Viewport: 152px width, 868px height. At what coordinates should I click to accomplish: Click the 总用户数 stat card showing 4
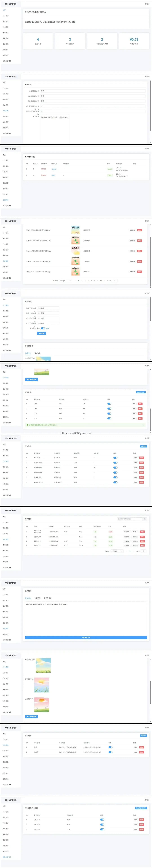coord(38,41)
